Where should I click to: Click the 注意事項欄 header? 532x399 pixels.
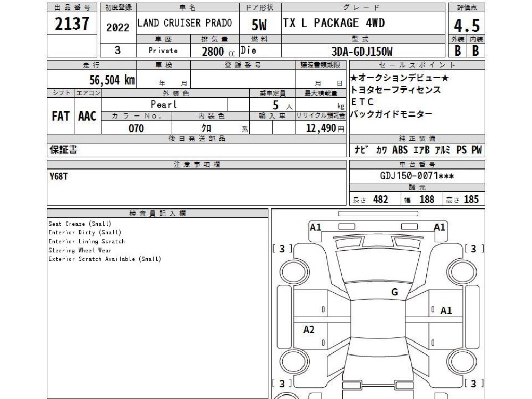click(197, 165)
